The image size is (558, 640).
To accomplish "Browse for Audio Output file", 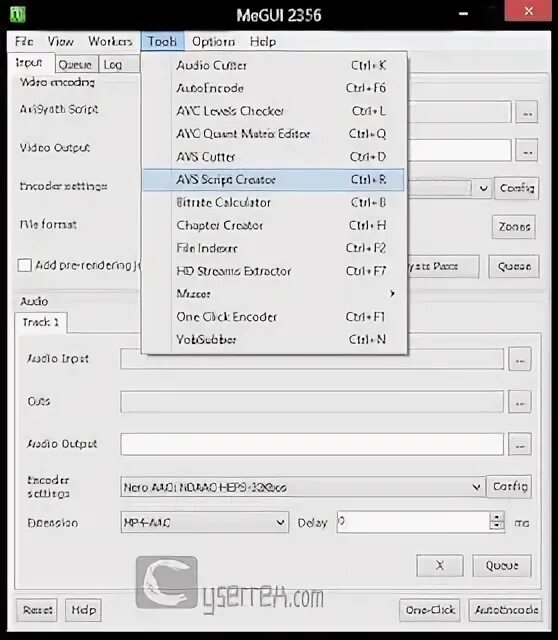I will click(520, 444).
